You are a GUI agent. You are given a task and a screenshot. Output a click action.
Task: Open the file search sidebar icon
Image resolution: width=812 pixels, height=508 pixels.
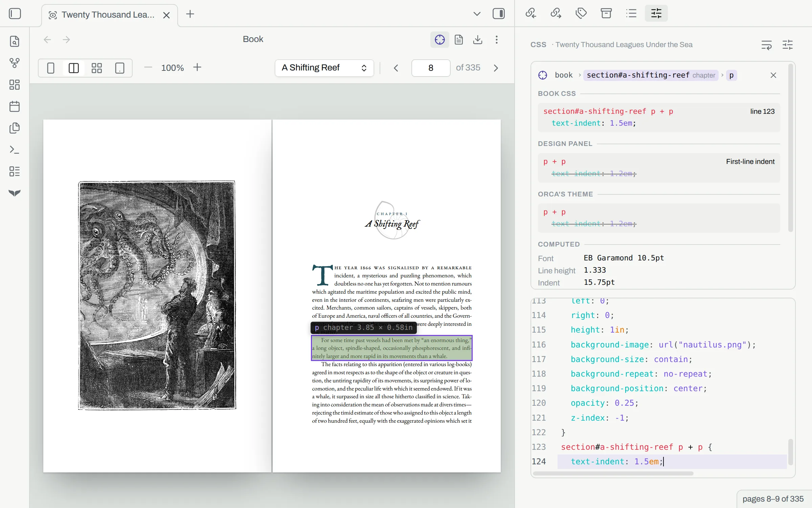tap(15, 41)
